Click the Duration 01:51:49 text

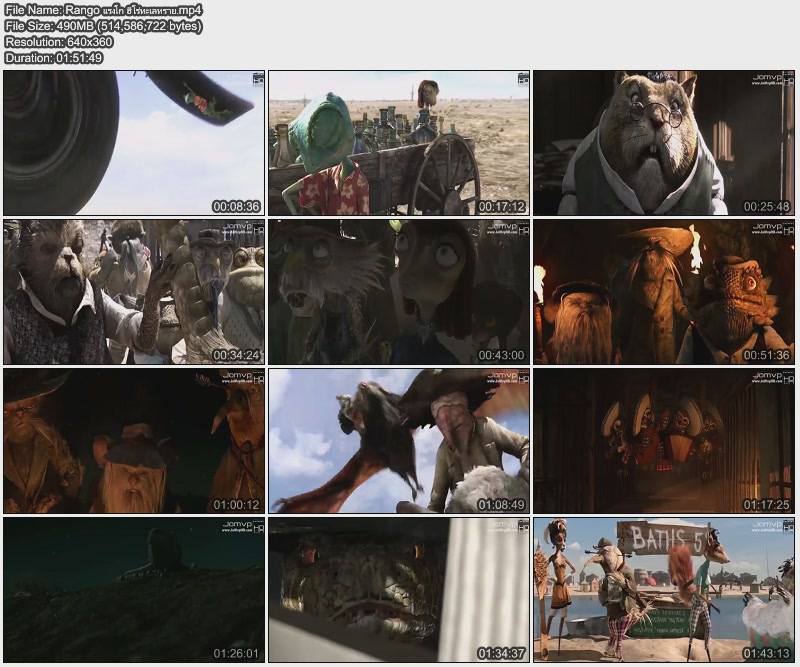tap(54, 58)
